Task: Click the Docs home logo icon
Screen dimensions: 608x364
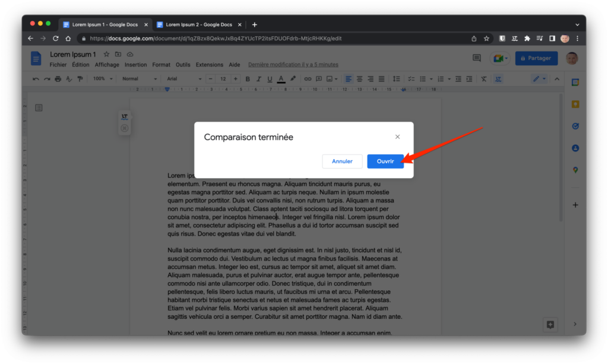Action: [x=36, y=59]
